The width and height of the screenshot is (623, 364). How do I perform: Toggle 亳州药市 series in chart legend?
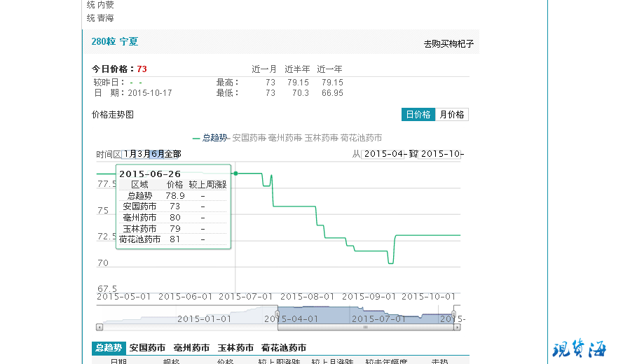[285, 138]
